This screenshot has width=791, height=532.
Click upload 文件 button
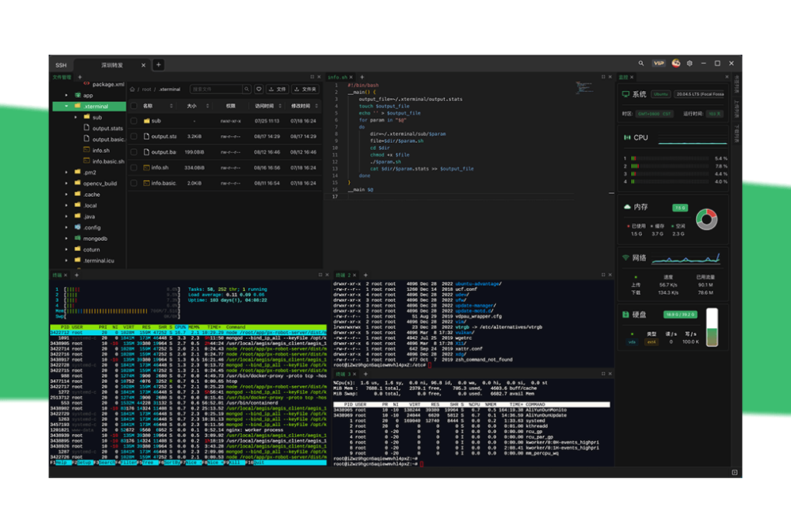[277, 90]
